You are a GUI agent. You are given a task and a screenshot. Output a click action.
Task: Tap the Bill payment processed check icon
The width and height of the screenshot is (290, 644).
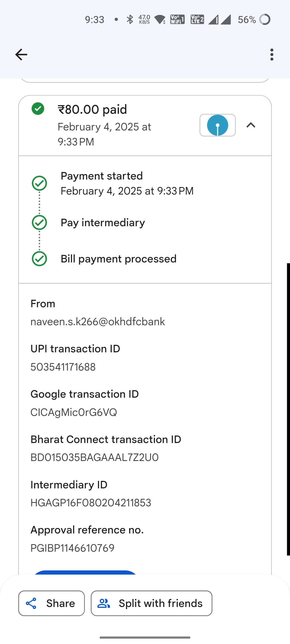click(39, 259)
